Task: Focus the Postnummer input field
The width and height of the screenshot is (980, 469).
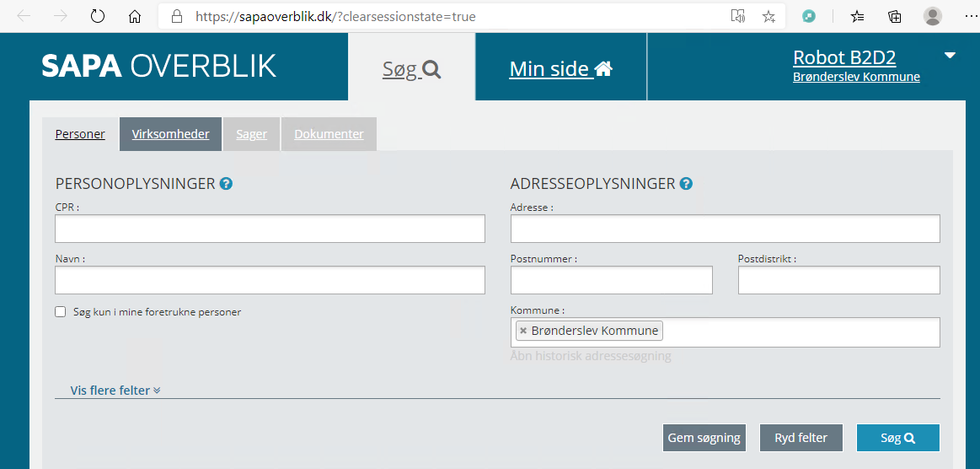Action: coord(611,280)
